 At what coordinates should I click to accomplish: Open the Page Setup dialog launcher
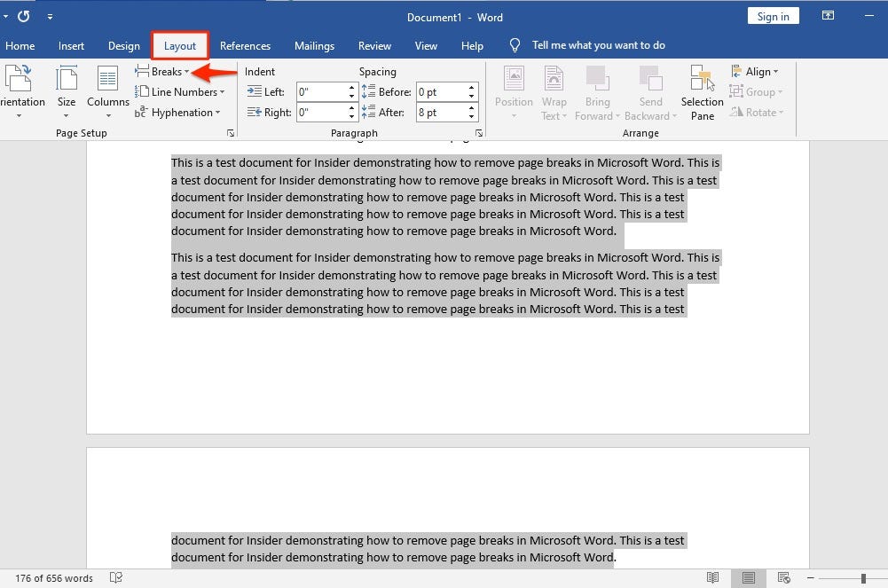coord(230,132)
